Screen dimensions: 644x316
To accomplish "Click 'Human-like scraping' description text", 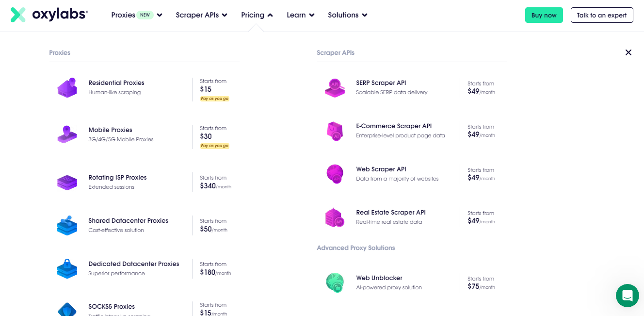I will coord(114,92).
